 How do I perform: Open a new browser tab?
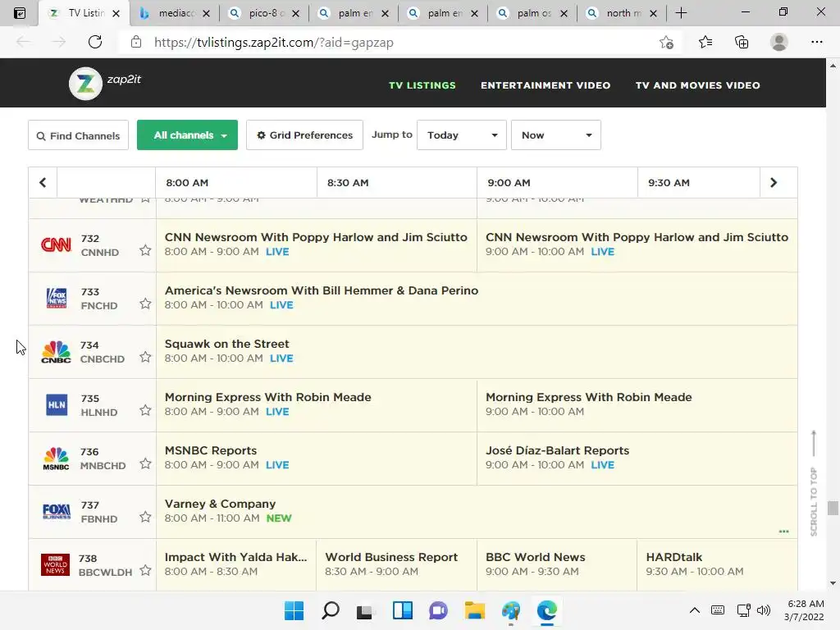(681, 13)
